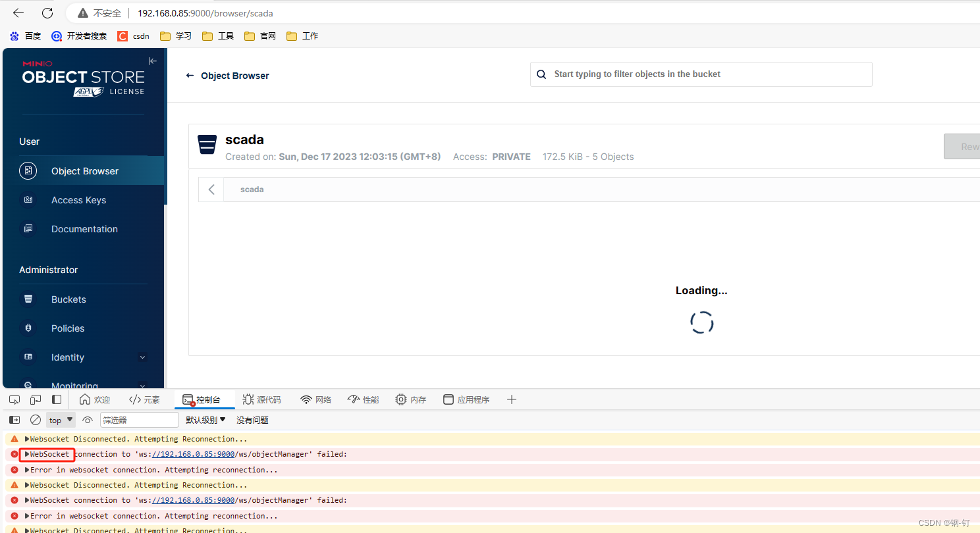Click the spinning Loading progress indicator
The image size is (980, 533).
tap(701, 322)
